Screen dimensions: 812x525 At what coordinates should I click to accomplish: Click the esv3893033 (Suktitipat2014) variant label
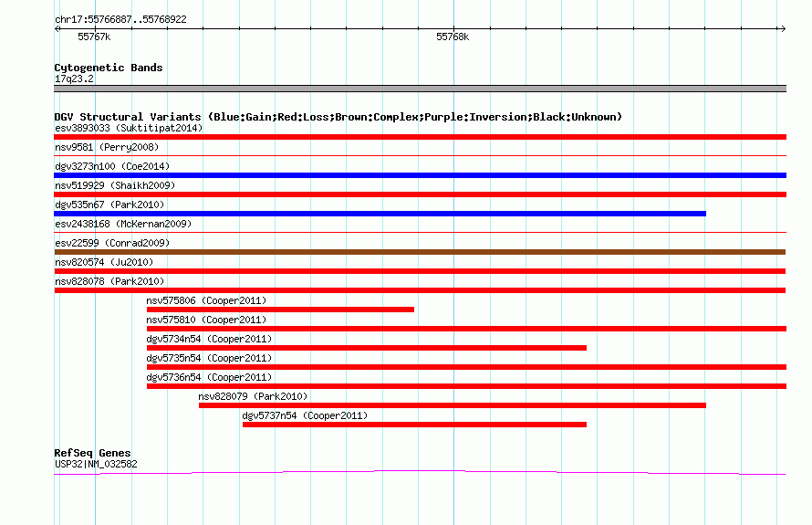coord(129,128)
